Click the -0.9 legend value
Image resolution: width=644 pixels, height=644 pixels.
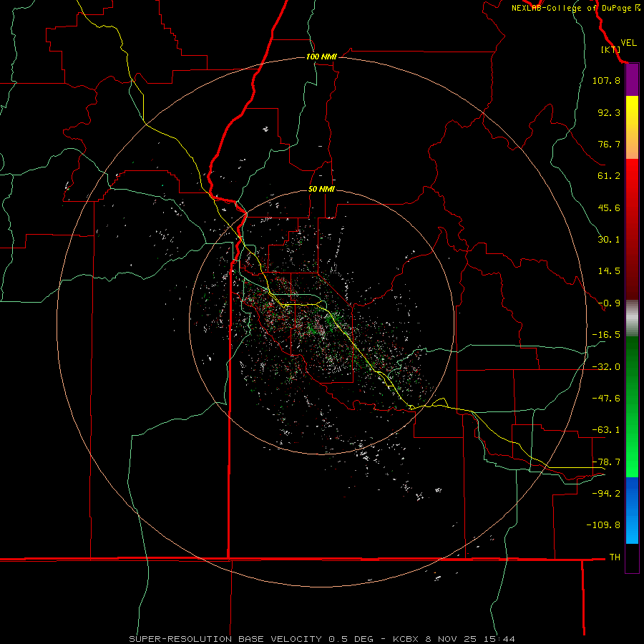[609, 303]
